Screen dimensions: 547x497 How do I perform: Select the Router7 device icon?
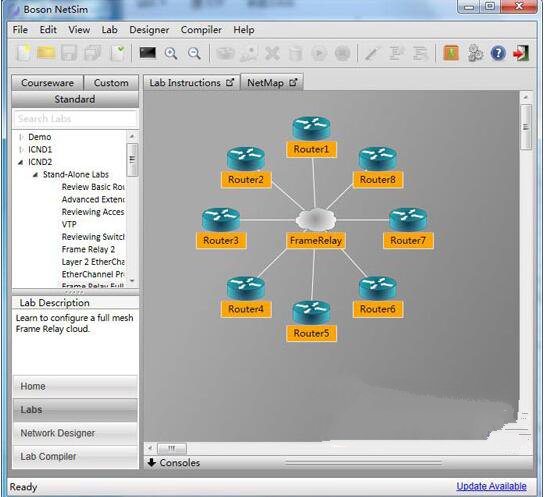[408, 219]
